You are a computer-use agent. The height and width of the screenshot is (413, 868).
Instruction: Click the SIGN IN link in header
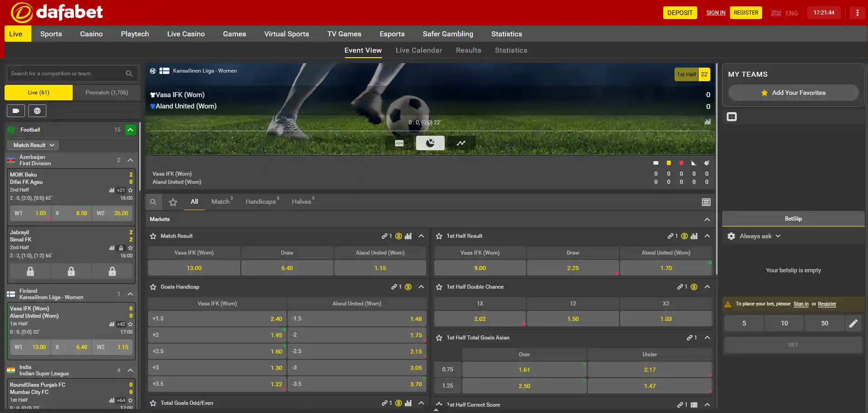(716, 13)
